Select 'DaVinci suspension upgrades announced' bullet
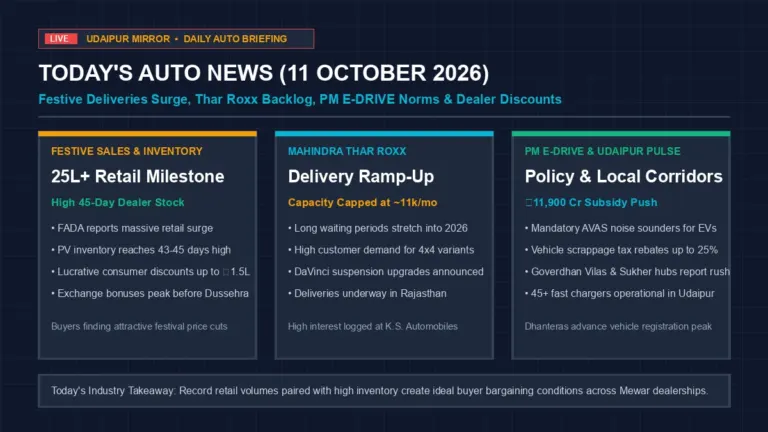 pos(386,271)
